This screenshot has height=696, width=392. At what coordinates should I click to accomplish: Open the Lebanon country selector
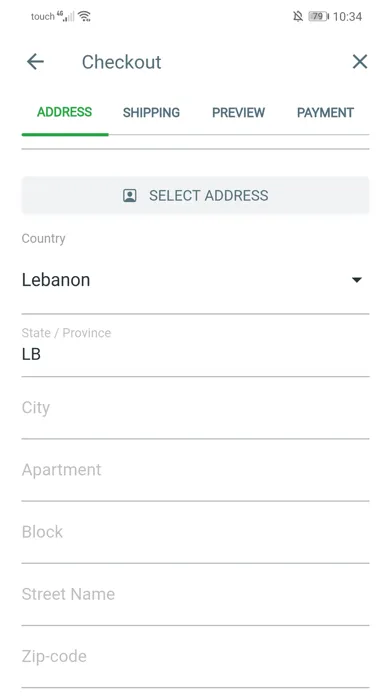[195, 280]
